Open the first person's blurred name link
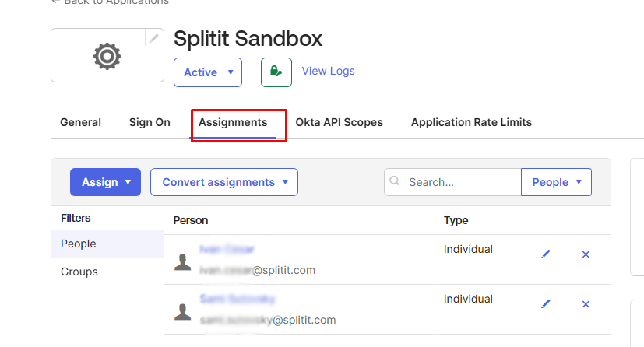 pos(227,249)
